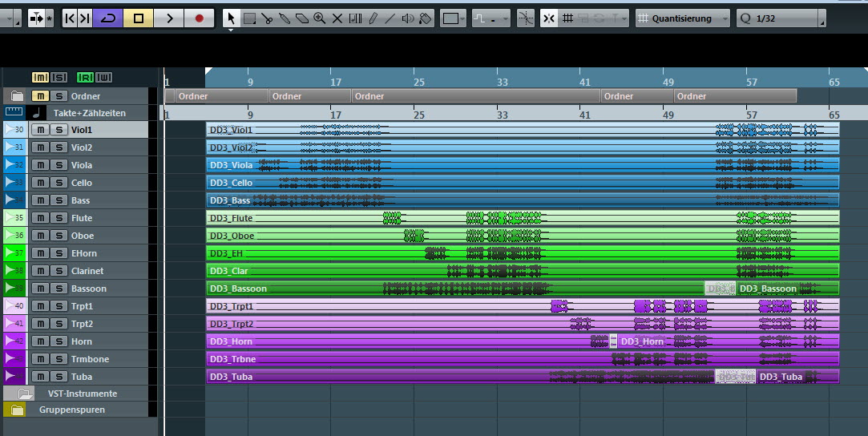Screen dimensions: 868x436
Task: Open the color selector dropdown
Action: click(x=454, y=18)
